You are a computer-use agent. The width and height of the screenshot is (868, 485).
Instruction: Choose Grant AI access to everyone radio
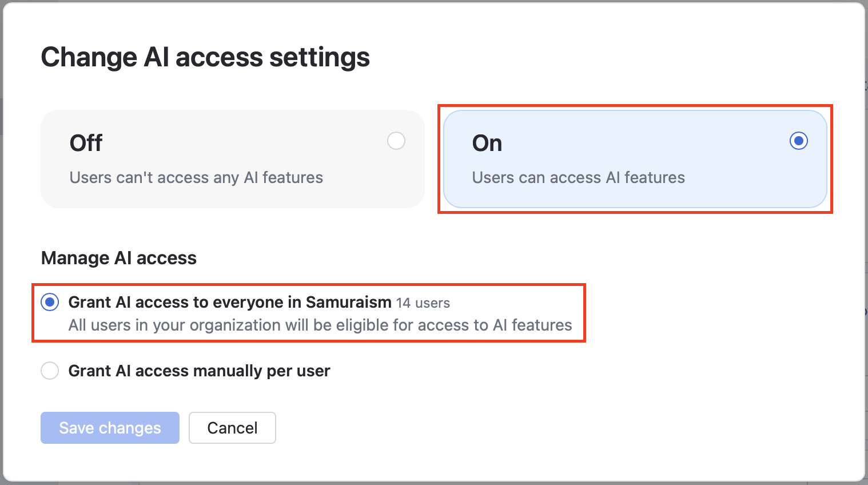tap(50, 302)
